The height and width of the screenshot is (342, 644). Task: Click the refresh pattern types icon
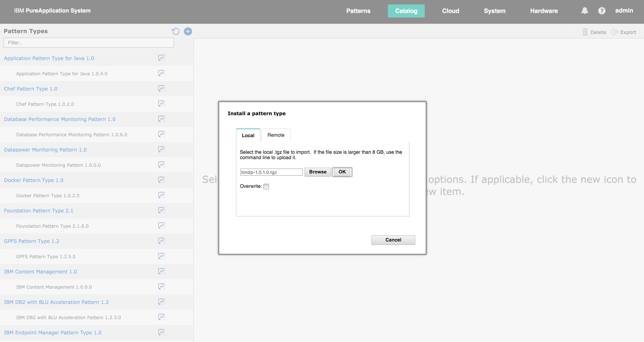(176, 31)
